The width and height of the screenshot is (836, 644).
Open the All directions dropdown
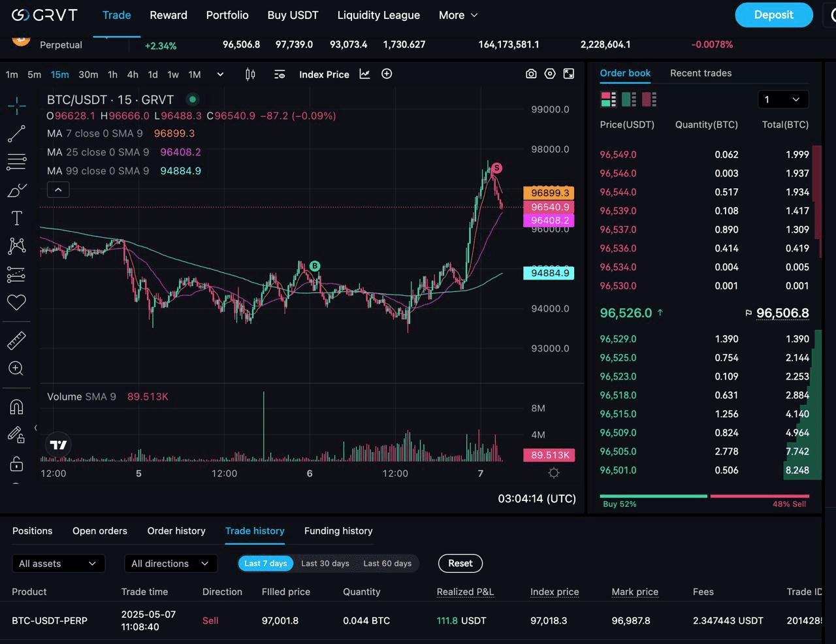click(x=170, y=564)
